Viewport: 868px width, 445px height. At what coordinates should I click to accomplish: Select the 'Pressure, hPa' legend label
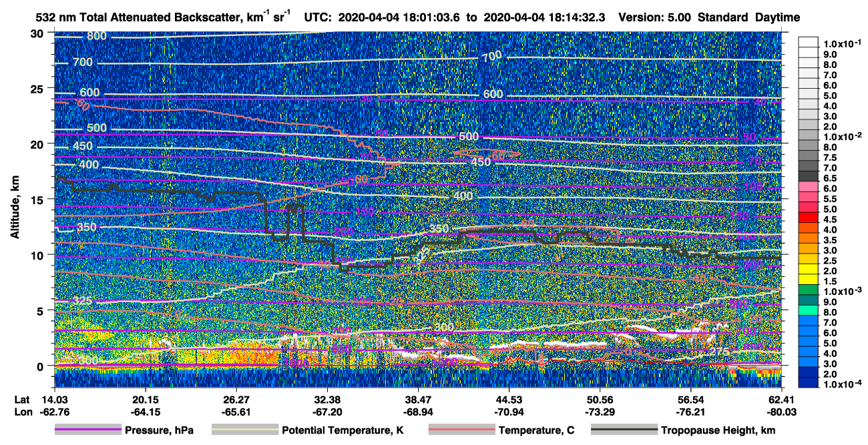point(160,430)
